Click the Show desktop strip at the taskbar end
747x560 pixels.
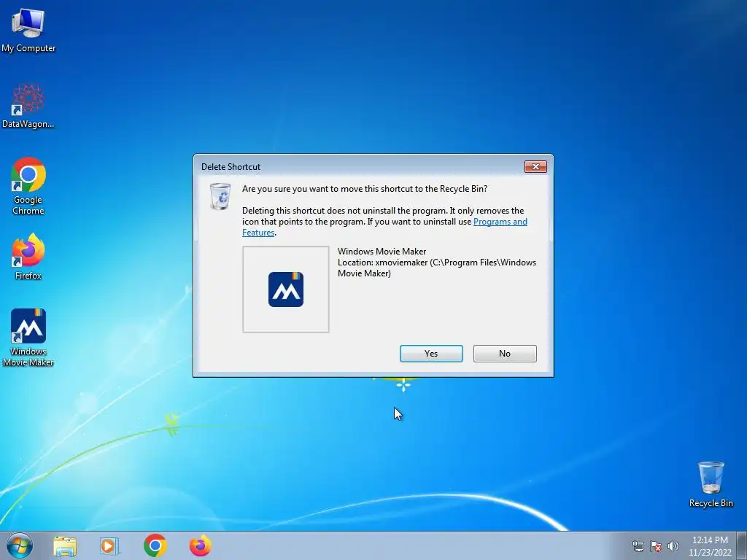[742, 545]
